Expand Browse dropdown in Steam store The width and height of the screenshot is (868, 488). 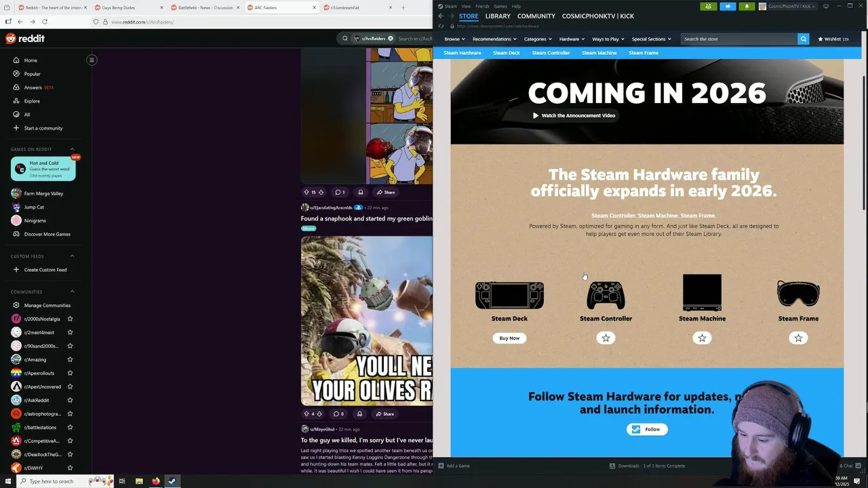coord(454,39)
